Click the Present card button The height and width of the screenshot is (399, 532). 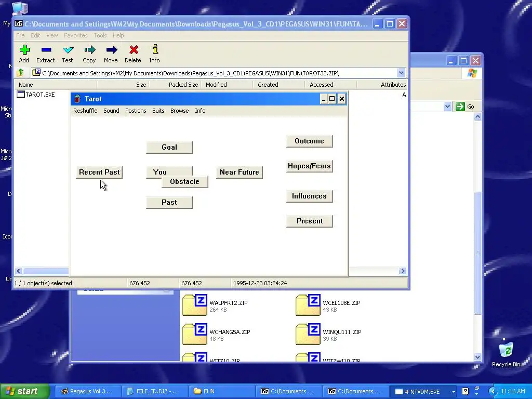tap(310, 221)
